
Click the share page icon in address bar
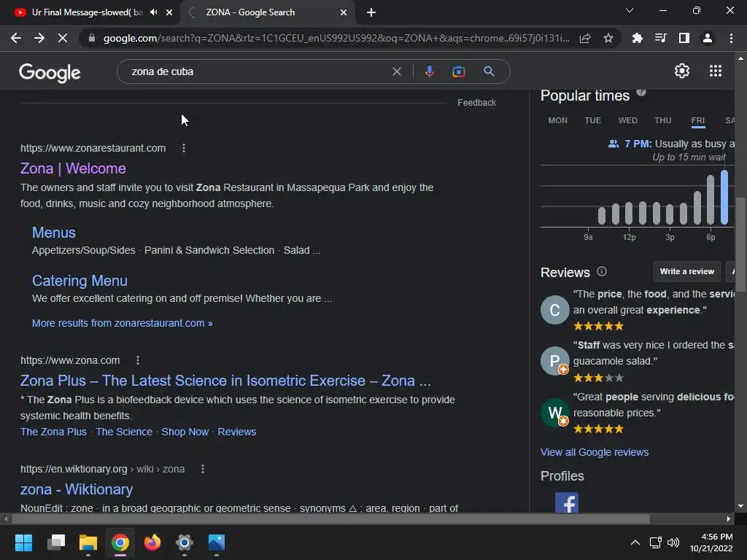pos(585,38)
